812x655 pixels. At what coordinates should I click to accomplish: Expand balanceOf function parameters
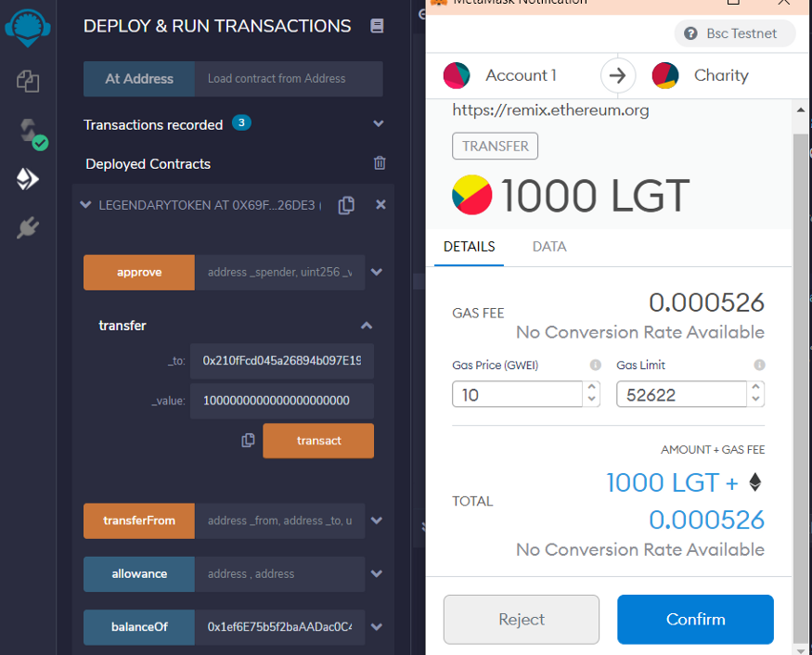(x=377, y=626)
